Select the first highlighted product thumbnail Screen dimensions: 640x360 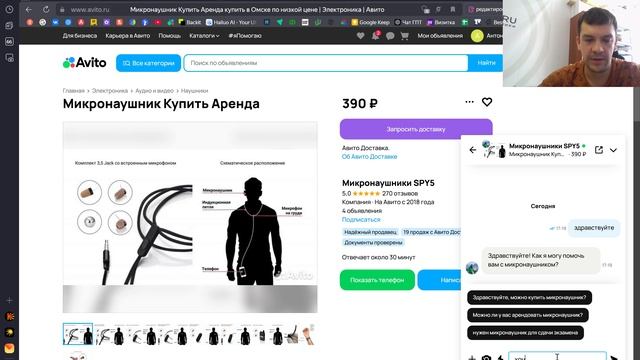pos(78,334)
